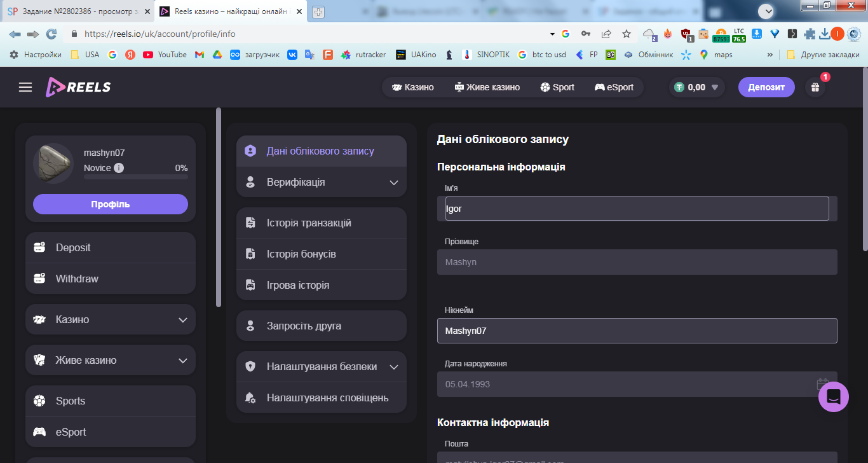Open the gift box rewards icon
Viewport: 868px width, 463px height.
coord(815,88)
